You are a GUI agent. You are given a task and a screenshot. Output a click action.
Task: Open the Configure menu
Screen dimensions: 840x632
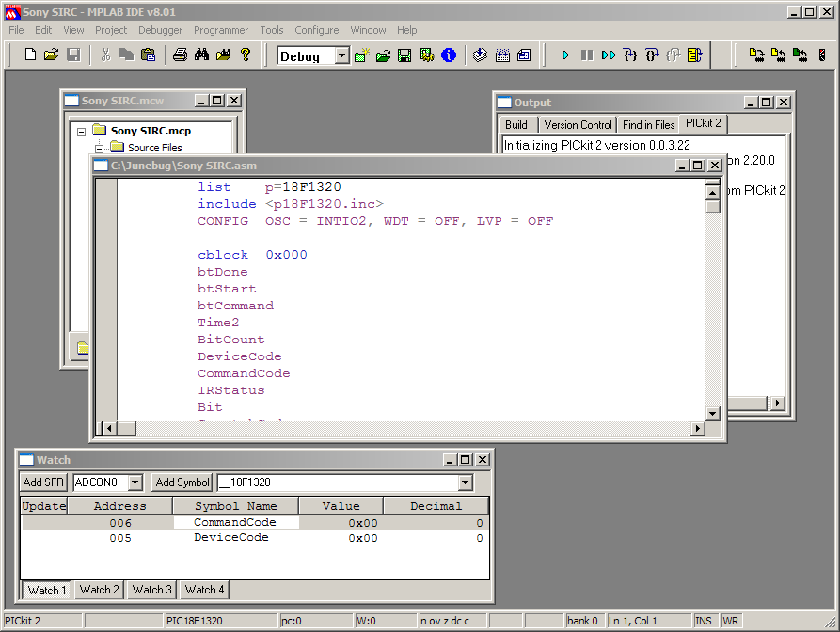point(317,30)
